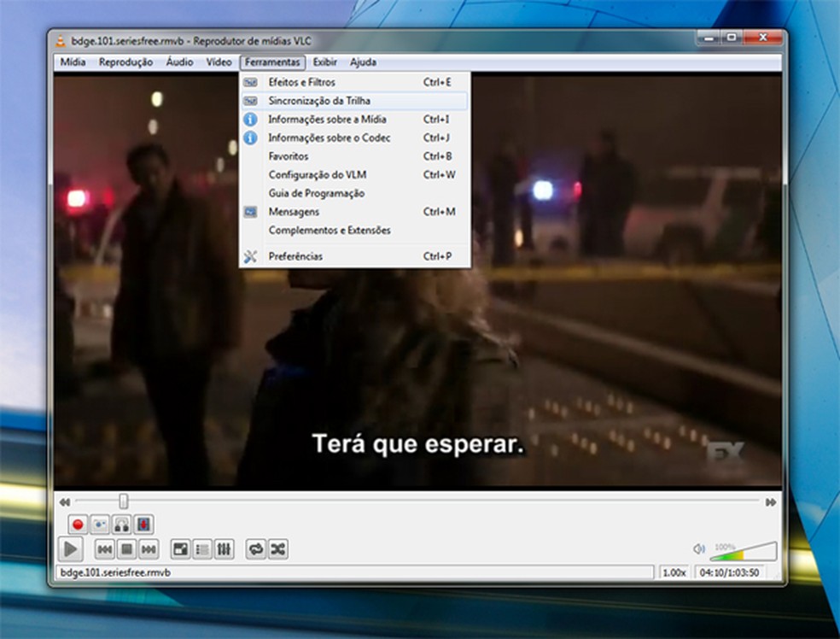Close the Ferramentas menu

tap(272, 62)
